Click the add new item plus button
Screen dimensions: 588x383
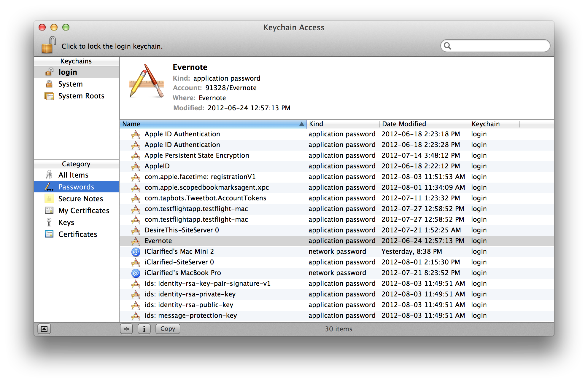click(x=126, y=329)
